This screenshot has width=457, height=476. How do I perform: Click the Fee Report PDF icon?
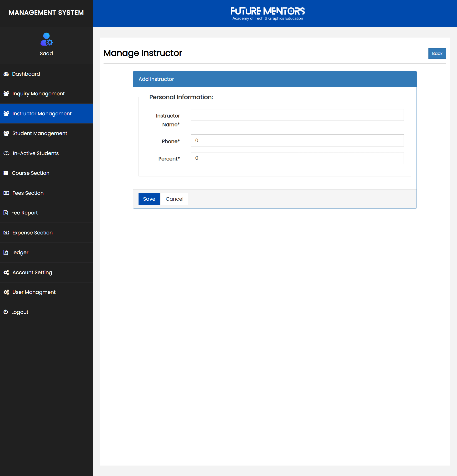point(6,213)
